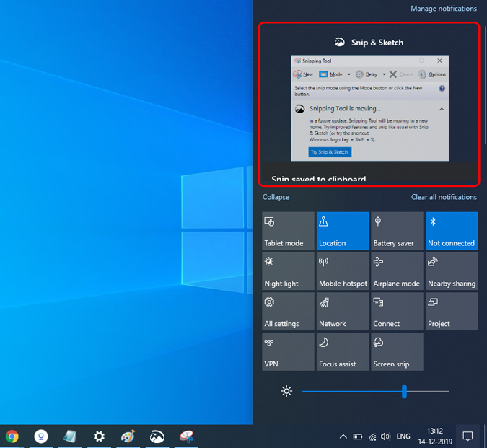Collapse the quick actions grid
The width and height of the screenshot is (487, 448).
pos(276,197)
